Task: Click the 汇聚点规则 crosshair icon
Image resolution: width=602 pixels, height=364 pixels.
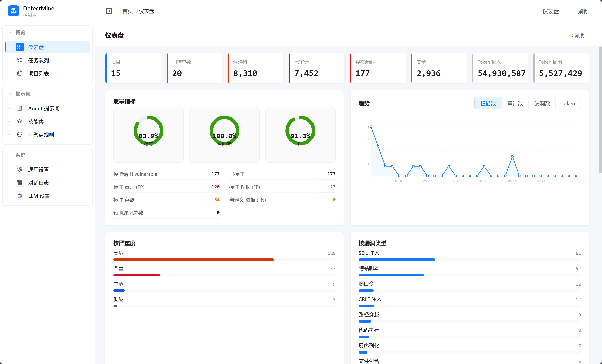Action: pyautogui.click(x=20, y=135)
